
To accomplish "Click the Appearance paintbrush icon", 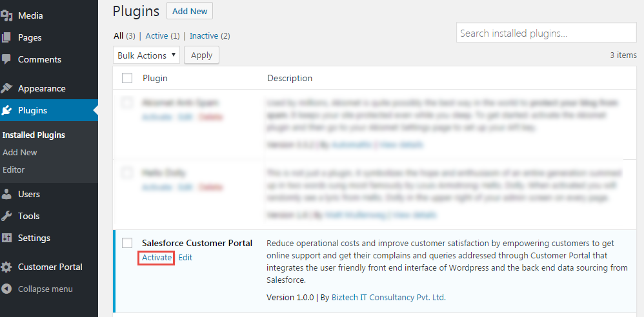I will 6,88.
